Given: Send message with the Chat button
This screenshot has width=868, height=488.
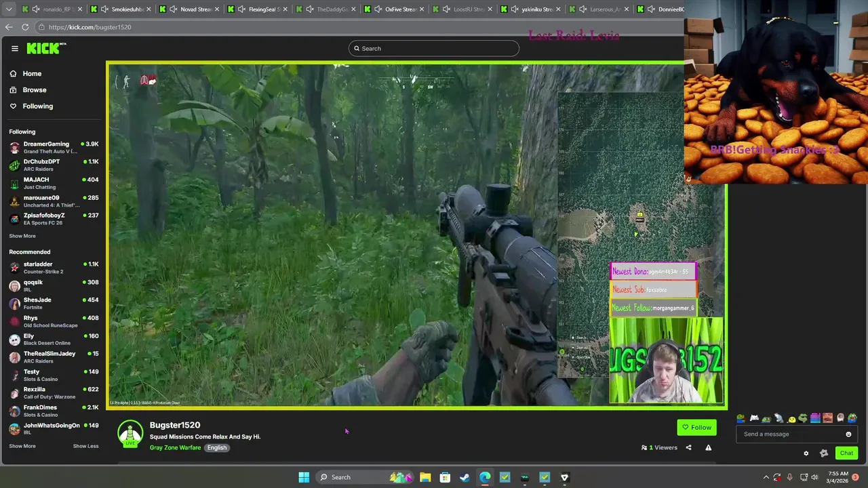Looking at the screenshot, I should coord(846,453).
